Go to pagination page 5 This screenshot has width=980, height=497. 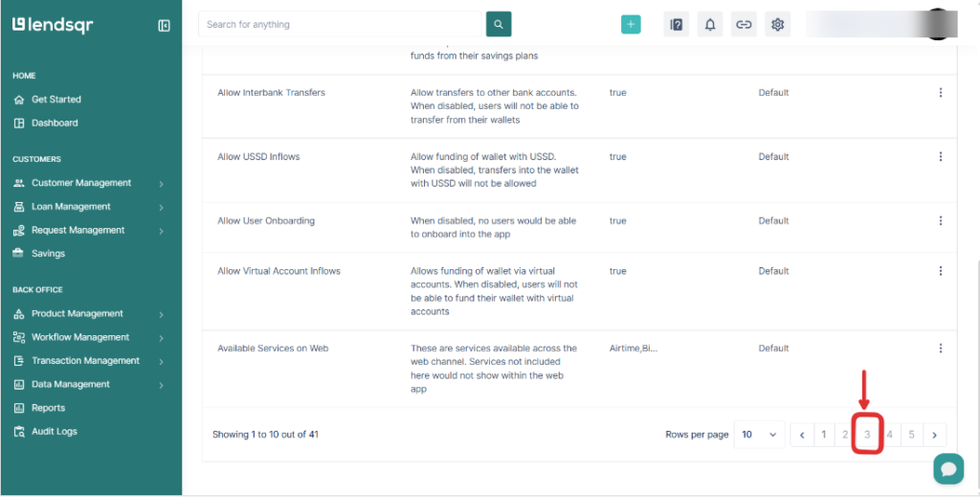click(911, 435)
